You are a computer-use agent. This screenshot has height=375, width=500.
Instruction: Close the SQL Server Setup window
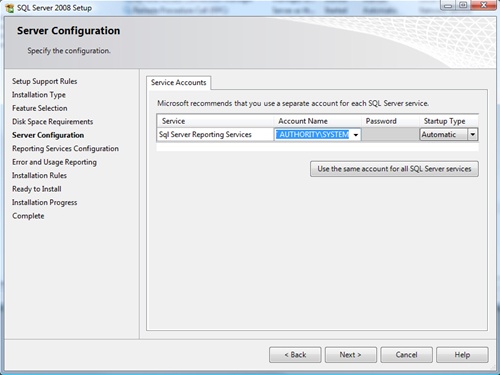tap(483, 5)
